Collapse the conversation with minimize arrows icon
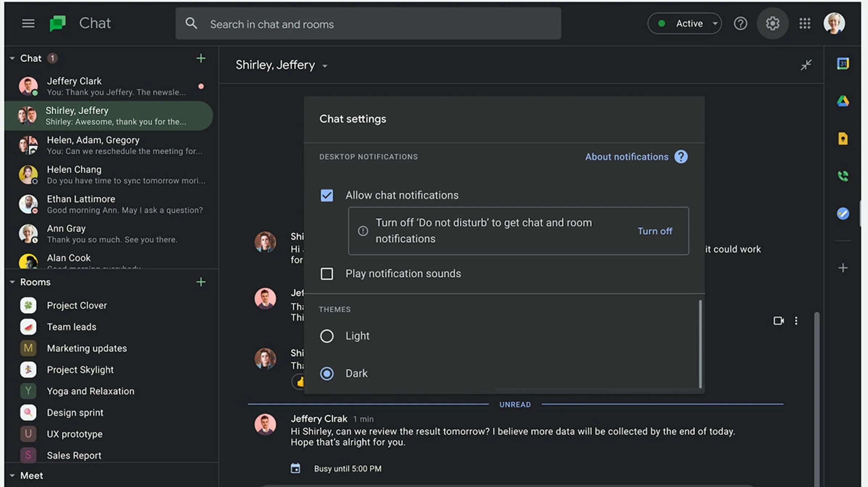 point(806,65)
